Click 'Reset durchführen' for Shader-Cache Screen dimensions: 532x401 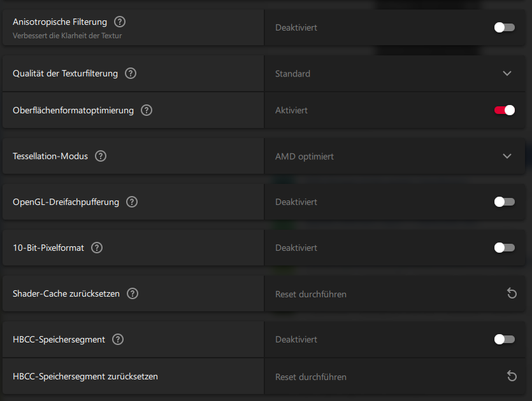[310, 294]
